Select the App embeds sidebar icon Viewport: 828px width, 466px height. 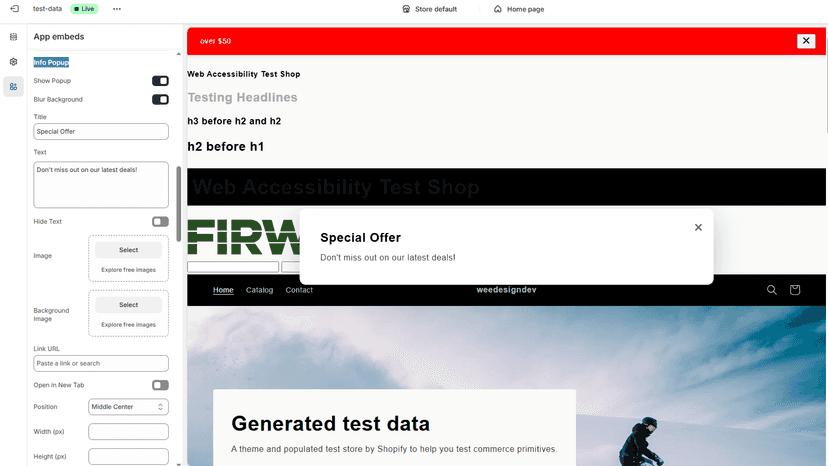click(x=13, y=87)
